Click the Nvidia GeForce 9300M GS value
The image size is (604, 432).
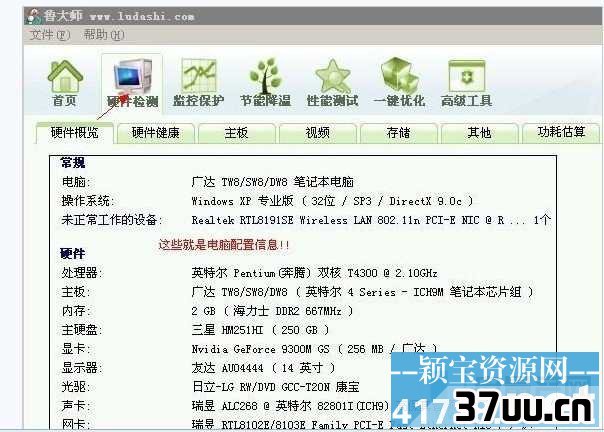[x=314, y=349]
